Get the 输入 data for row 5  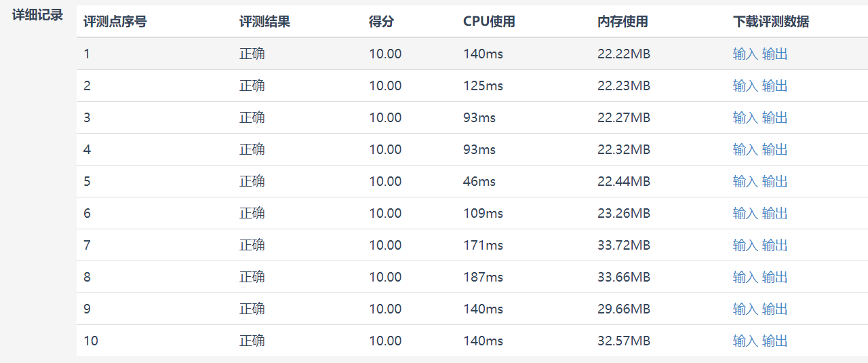[x=745, y=182]
